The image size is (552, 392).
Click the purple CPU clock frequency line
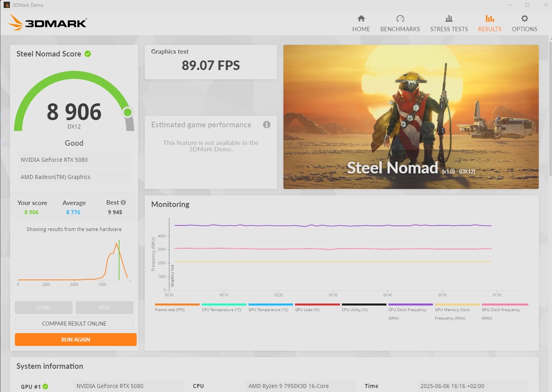[x=333, y=225]
